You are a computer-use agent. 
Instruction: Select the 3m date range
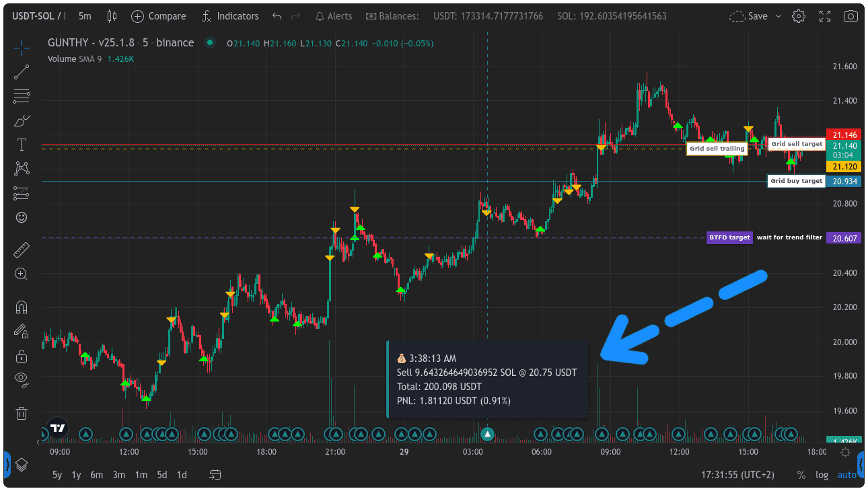tap(119, 475)
